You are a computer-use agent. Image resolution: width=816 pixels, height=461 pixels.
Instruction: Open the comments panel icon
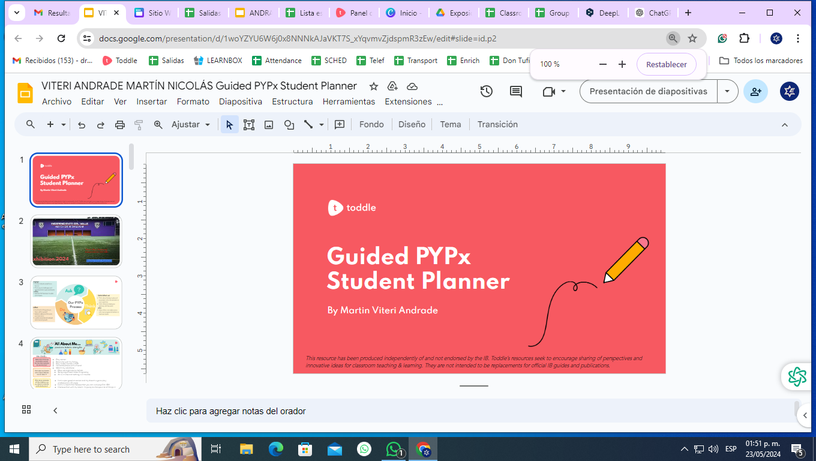(x=516, y=92)
